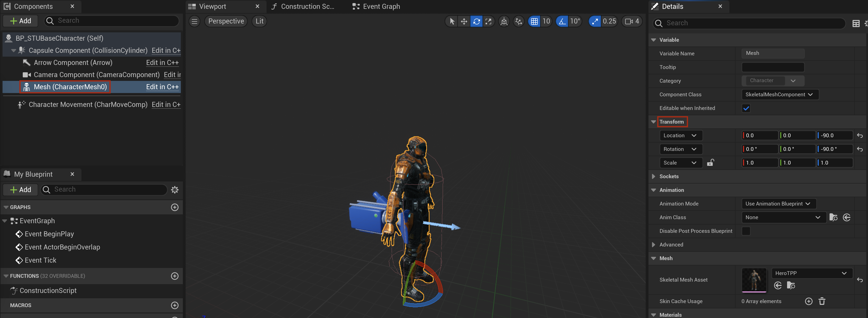Screen dimensions: 868x318
Task: Add new function with Functions plus icon
Action: [x=175, y=276]
